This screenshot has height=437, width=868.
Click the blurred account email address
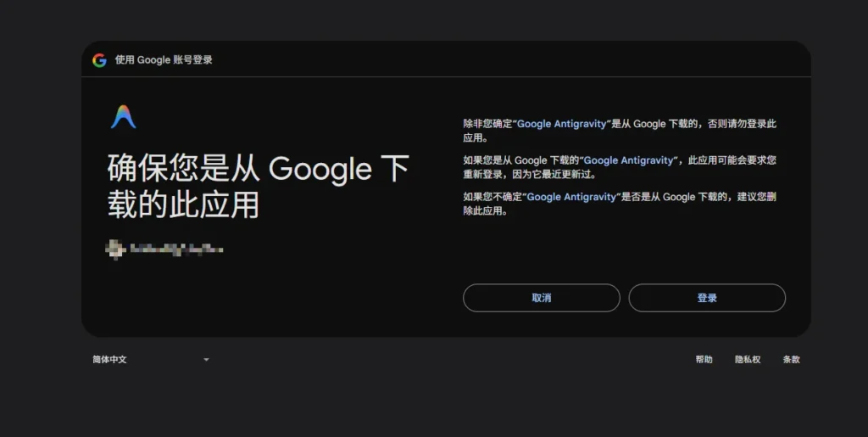click(175, 249)
